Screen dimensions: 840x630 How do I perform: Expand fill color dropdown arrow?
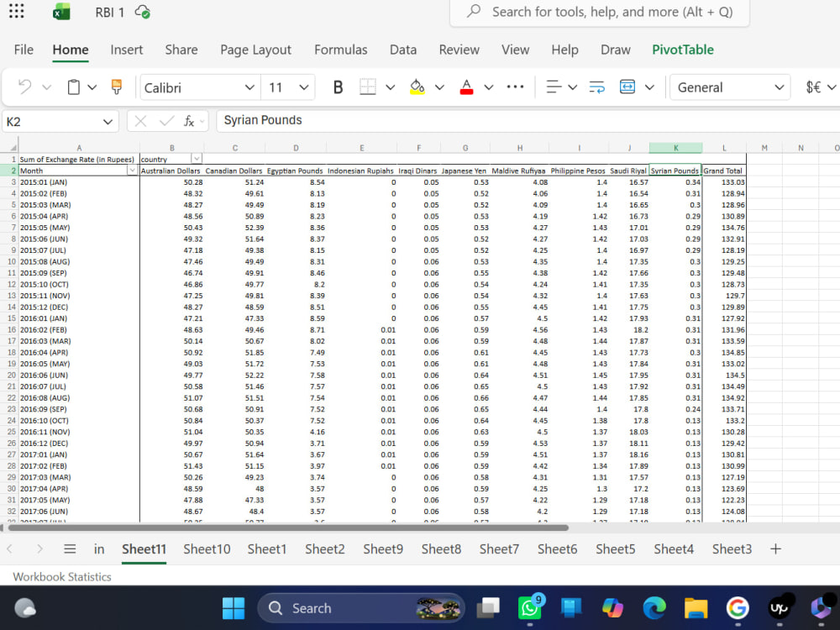[439, 87]
